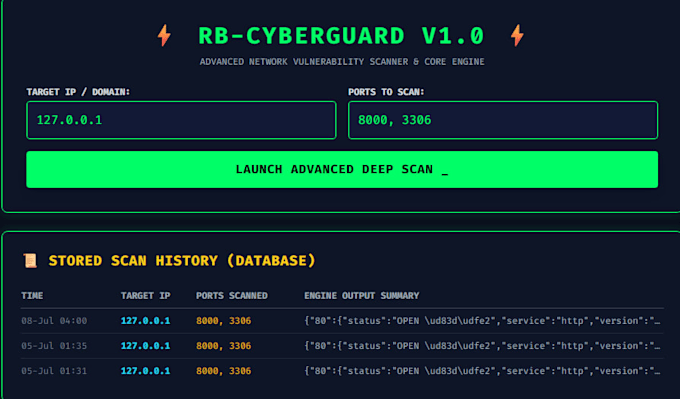Click target IP in the 05-Jul 01:31 row
This screenshot has width=680, height=399.
(145, 371)
